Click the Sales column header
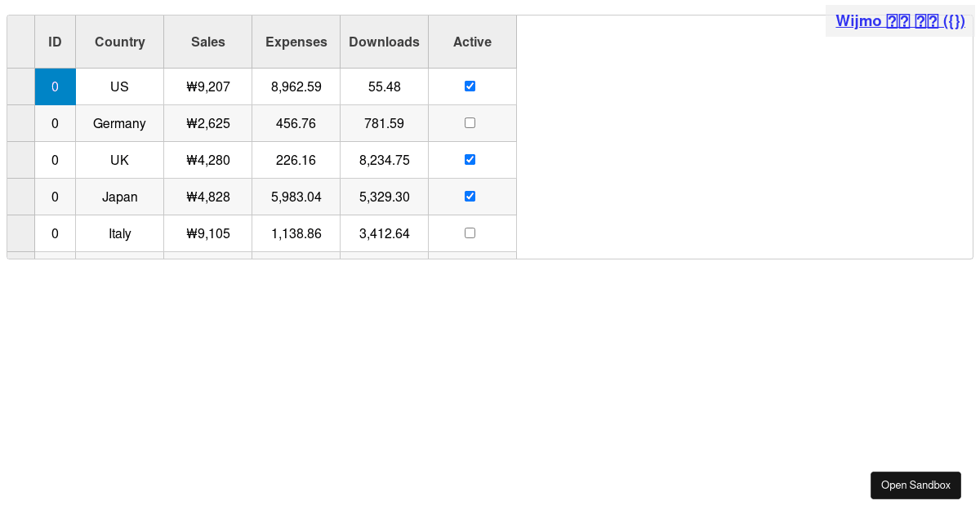Image resolution: width=980 pixels, height=514 pixels. coord(208,42)
